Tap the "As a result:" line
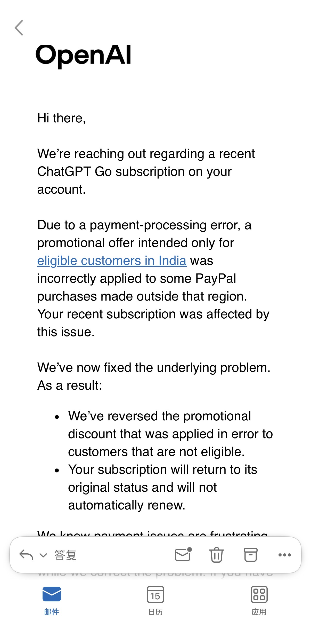311x644 pixels. [x=70, y=386]
